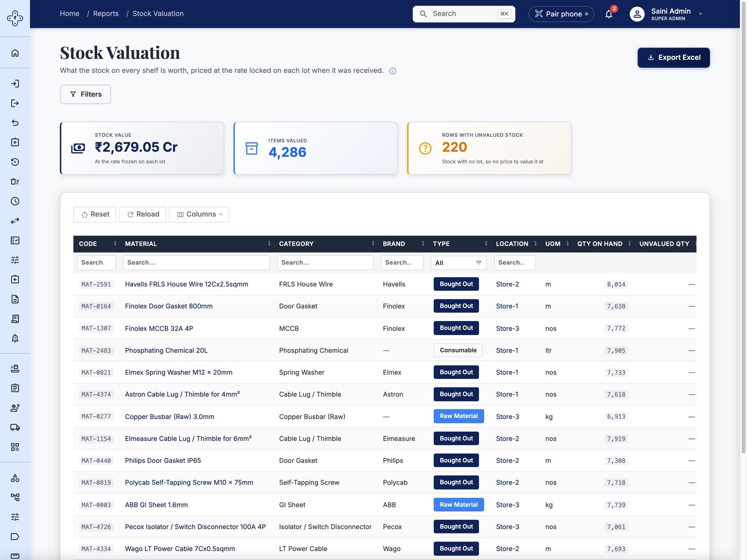Screen dimensions: 747x560
Task: Click the Reset button above the table
Action: (95, 214)
